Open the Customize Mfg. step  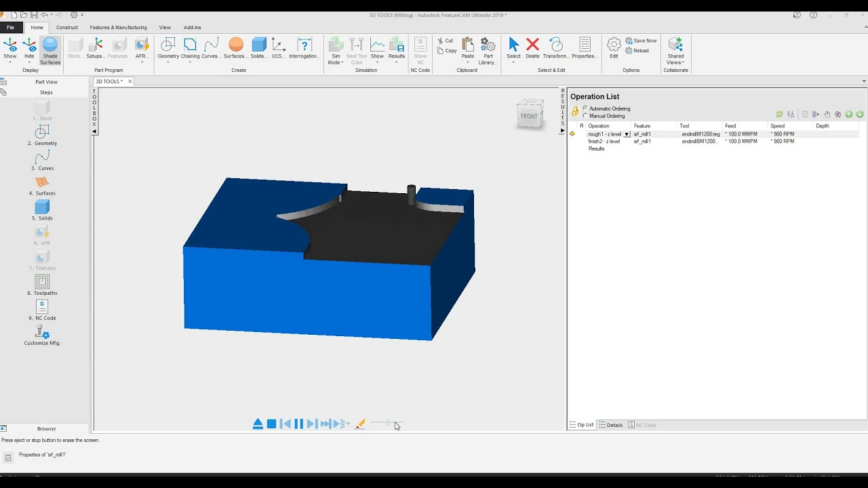coord(42,335)
